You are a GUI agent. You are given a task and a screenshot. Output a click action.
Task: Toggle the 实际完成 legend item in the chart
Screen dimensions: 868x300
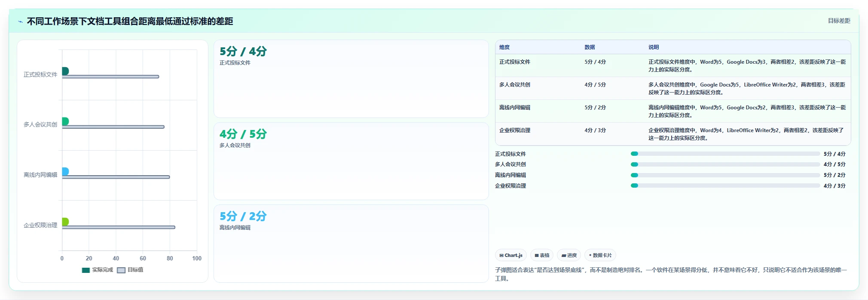point(98,270)
